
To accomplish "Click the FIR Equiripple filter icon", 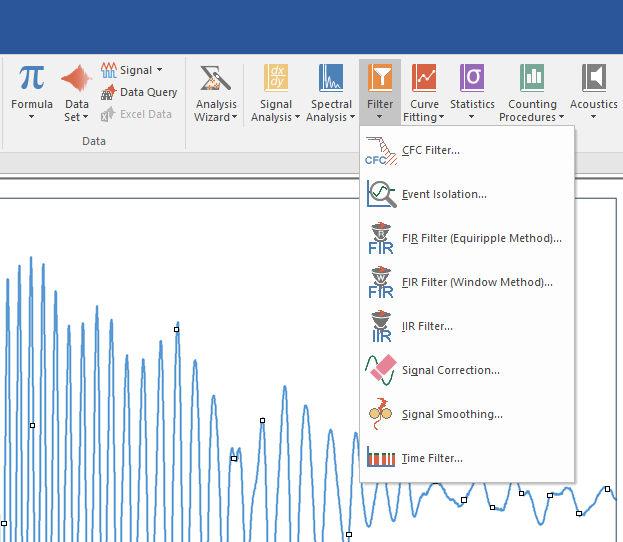I will click(x=381, y=238).
